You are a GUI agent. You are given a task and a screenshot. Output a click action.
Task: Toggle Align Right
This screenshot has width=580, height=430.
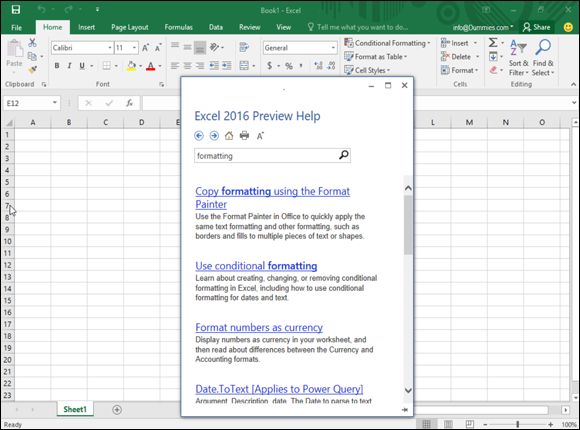[x=200, y=66]
